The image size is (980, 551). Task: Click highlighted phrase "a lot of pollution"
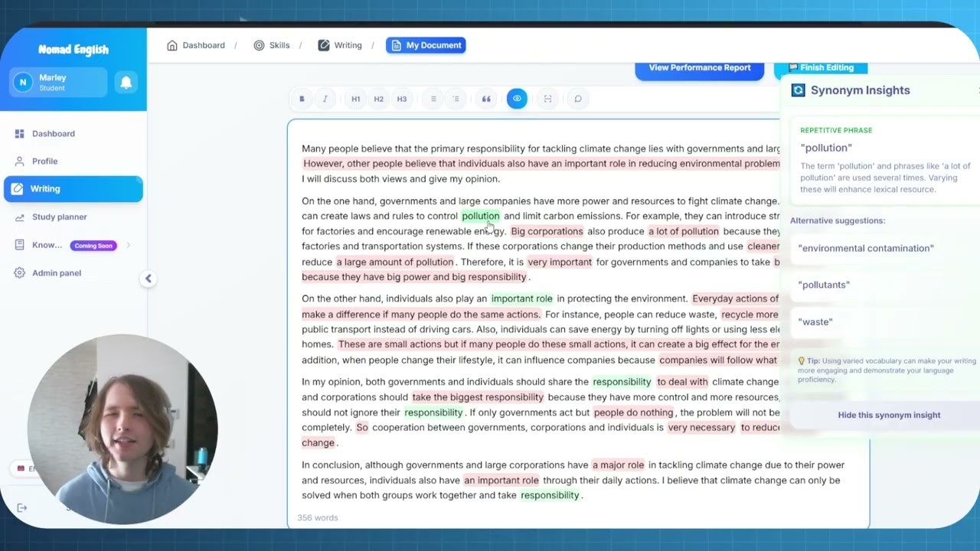click(684, 231)
